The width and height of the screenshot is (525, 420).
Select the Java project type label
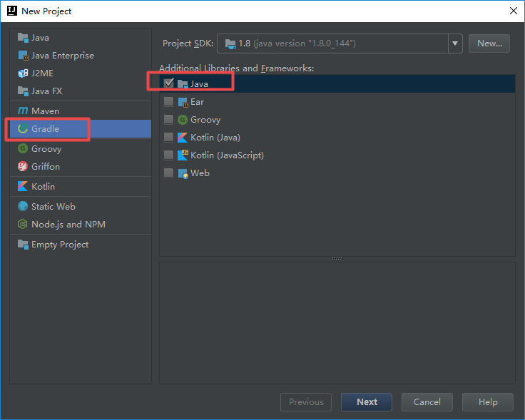40,38
